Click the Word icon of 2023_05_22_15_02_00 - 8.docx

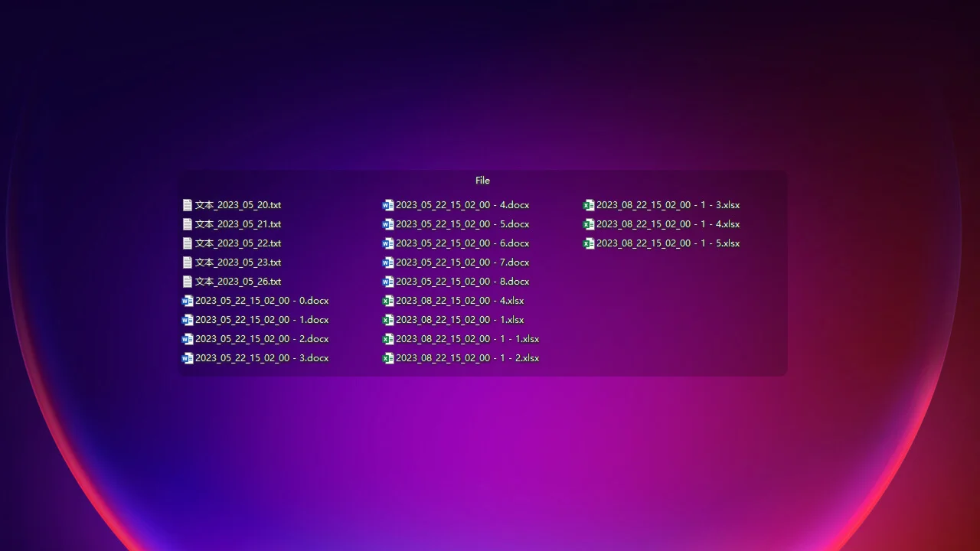pos(388,282)
